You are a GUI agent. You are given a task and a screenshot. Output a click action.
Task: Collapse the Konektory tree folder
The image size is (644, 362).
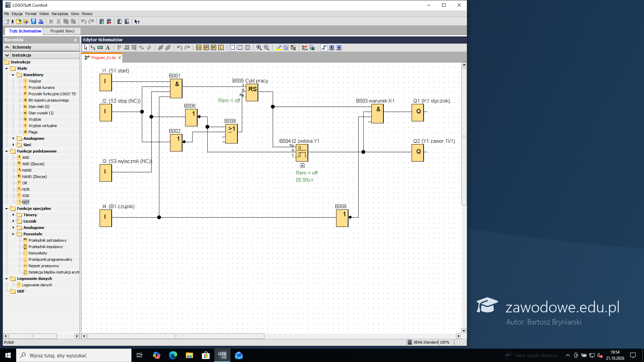(x=13, y=75)
